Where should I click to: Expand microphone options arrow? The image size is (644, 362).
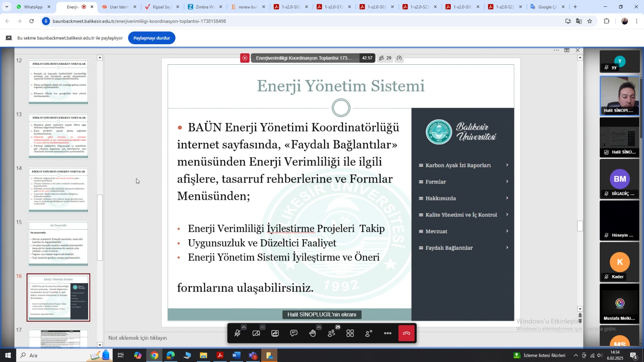[244, 327]
